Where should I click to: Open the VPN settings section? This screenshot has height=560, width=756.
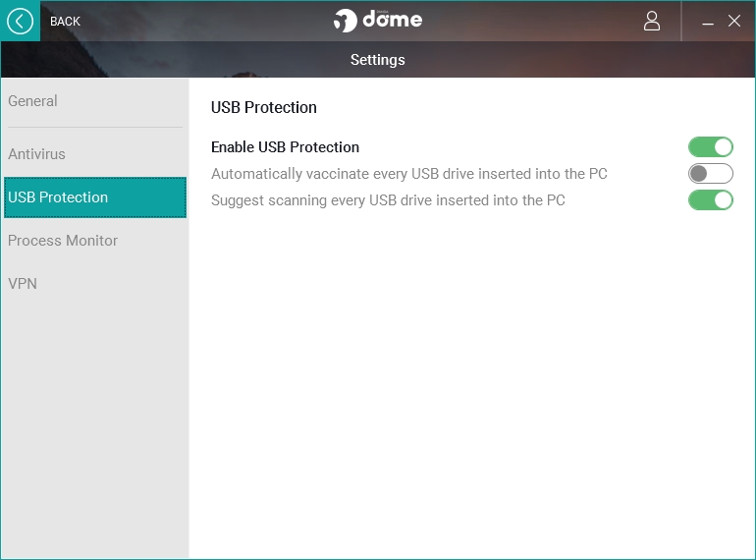click(x=23, y=284)
